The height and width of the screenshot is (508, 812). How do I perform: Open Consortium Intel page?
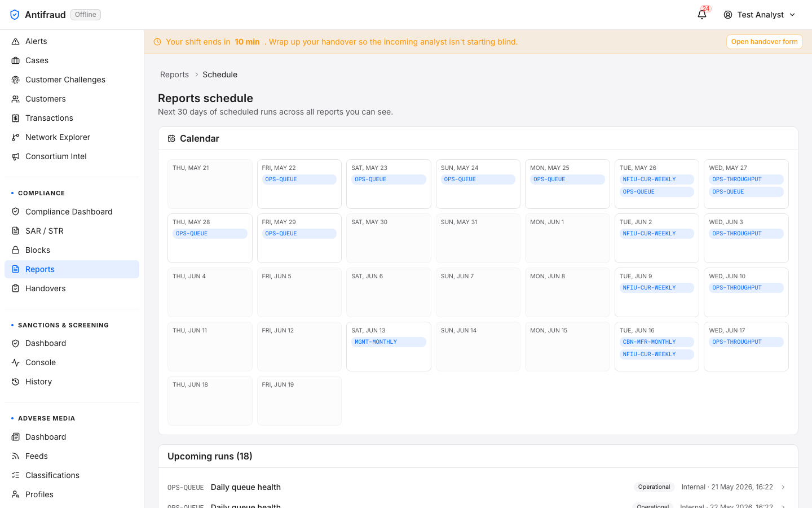click(x=72, y=156)
